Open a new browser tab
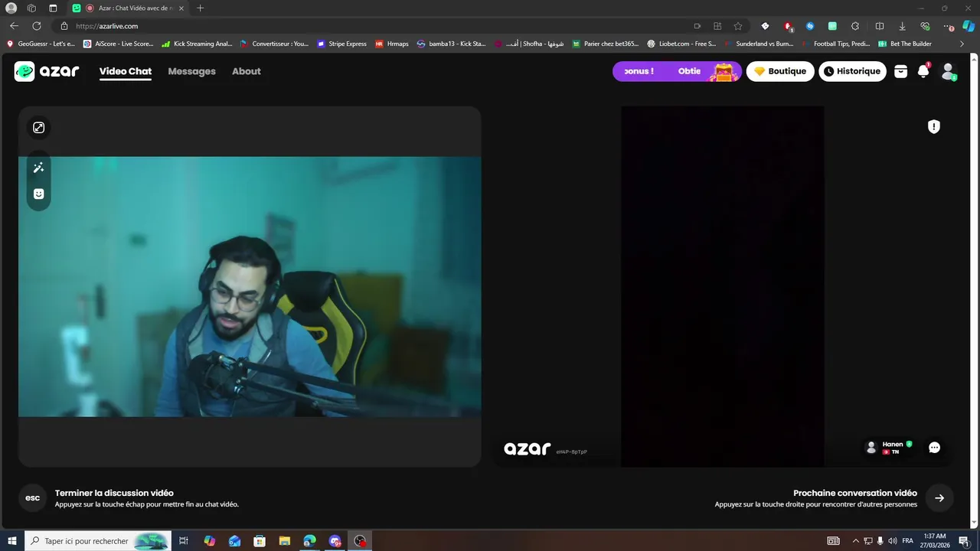 tap(201, 8)
